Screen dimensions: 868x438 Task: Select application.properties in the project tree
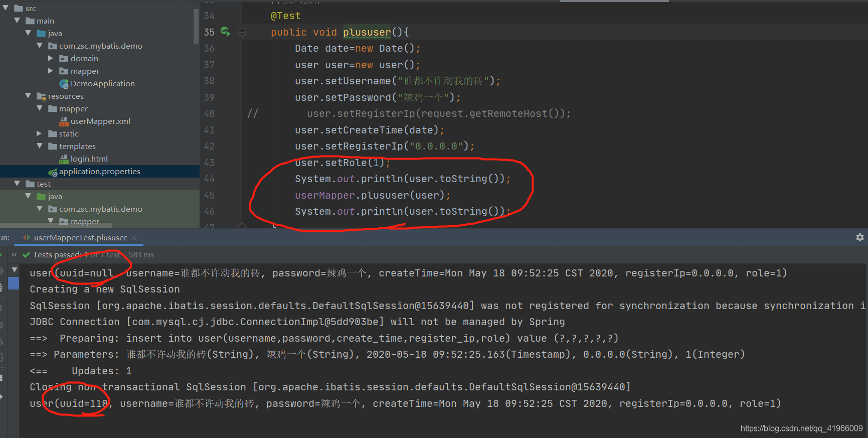pyautogui.click(x=100, y=172)
